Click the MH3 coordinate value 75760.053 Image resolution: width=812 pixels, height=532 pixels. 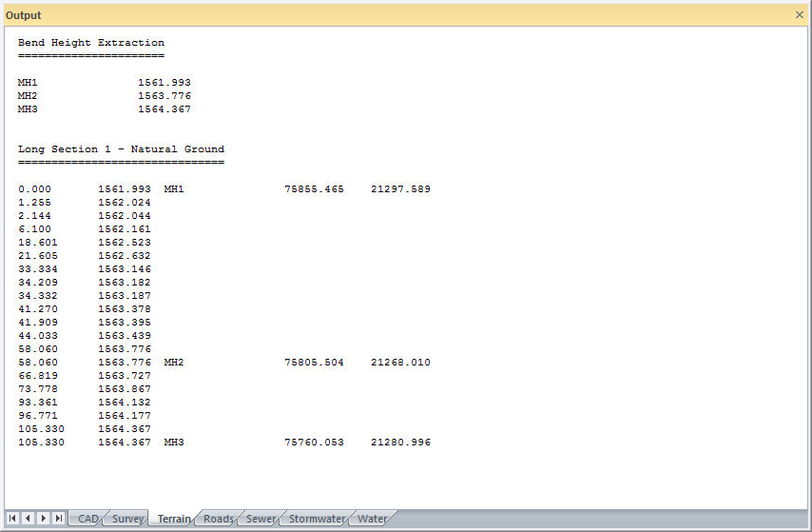314,443
